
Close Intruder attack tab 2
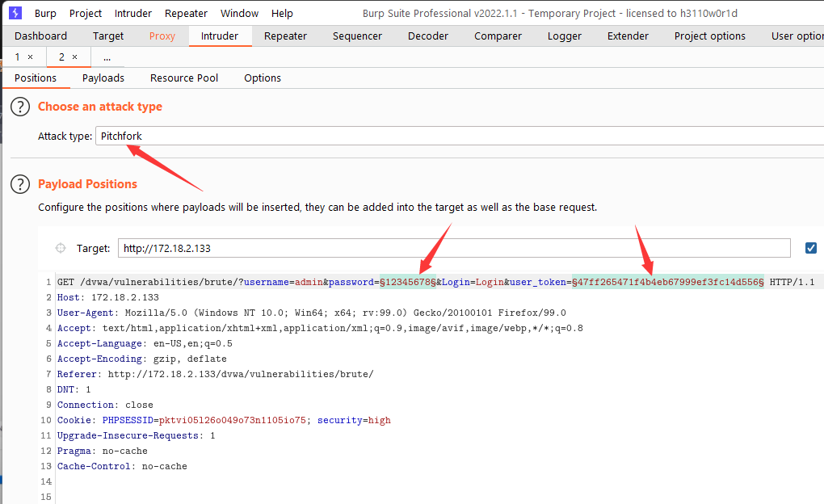[74, 57]
